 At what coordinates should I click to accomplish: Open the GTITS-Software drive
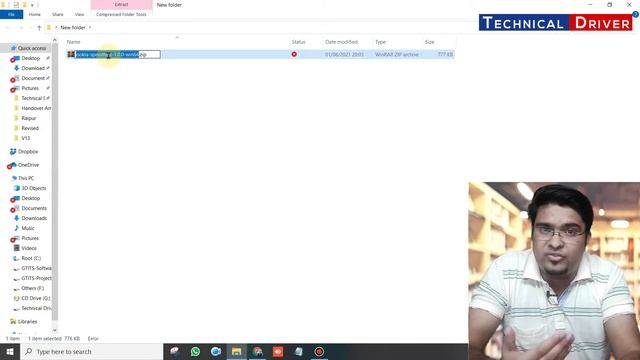coord(36,268)
